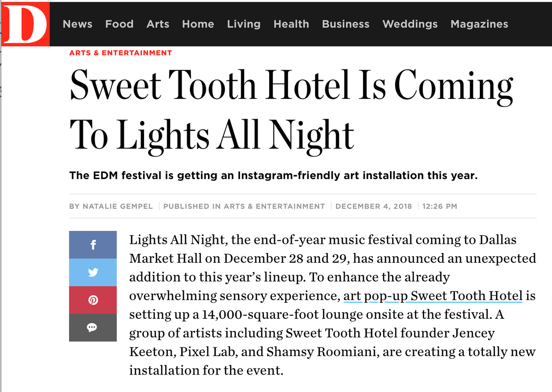Open the comments via speech bubble icon
The image size is (552, 392).
(92, 327)
